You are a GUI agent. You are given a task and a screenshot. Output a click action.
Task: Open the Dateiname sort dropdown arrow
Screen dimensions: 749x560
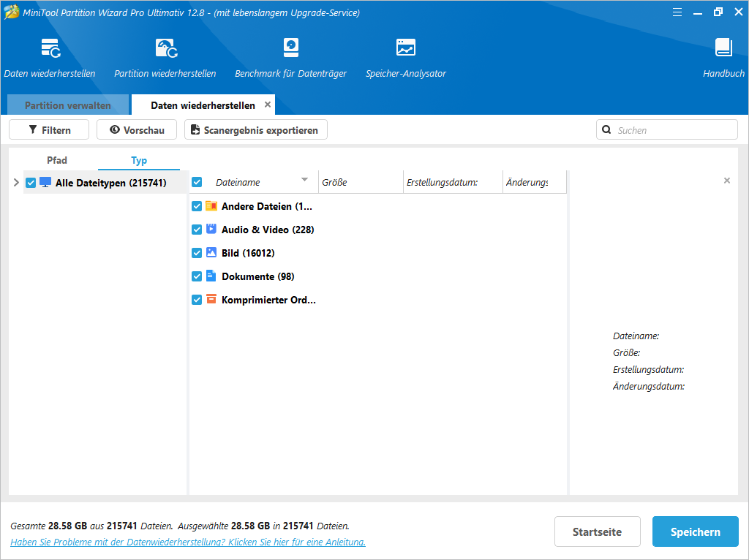click(x=305, y=178)
